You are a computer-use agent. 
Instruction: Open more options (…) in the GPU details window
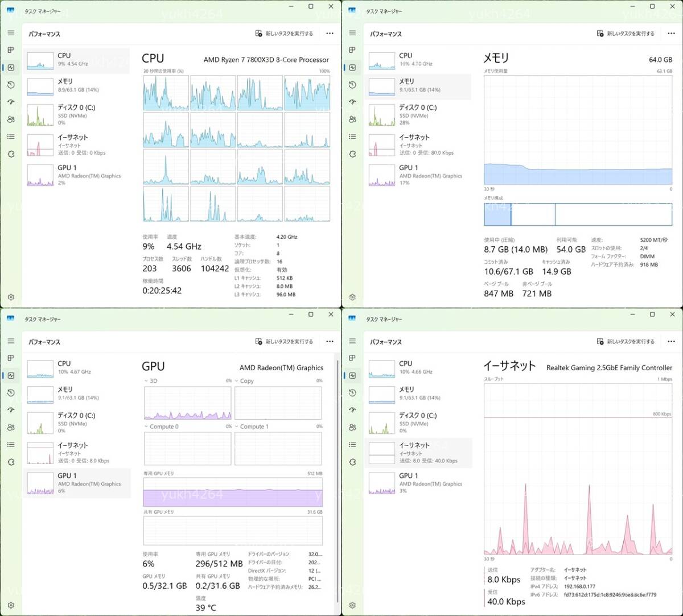click(x=330, y=342)
